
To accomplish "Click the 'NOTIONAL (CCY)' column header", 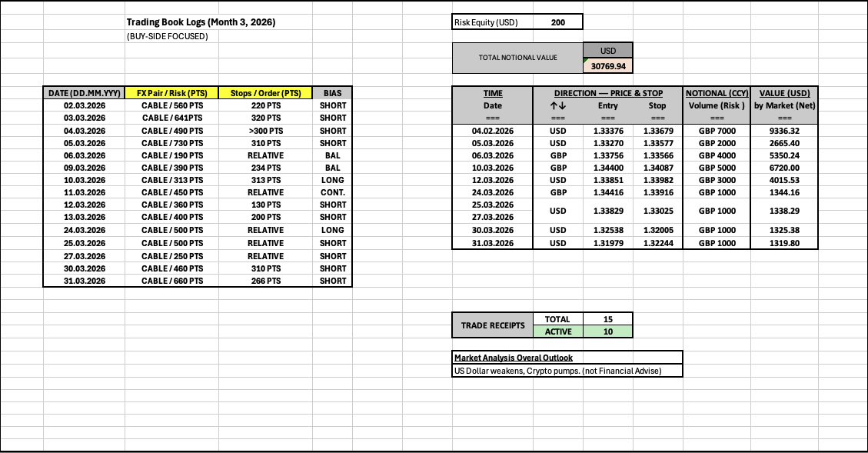I will tap(717, 93).
